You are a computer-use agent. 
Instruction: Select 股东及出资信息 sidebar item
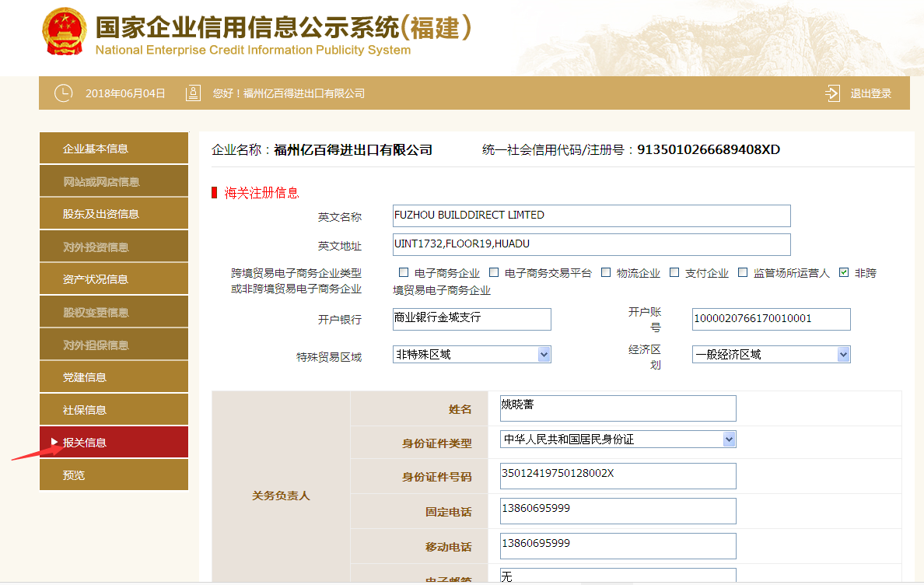(114, 214)
